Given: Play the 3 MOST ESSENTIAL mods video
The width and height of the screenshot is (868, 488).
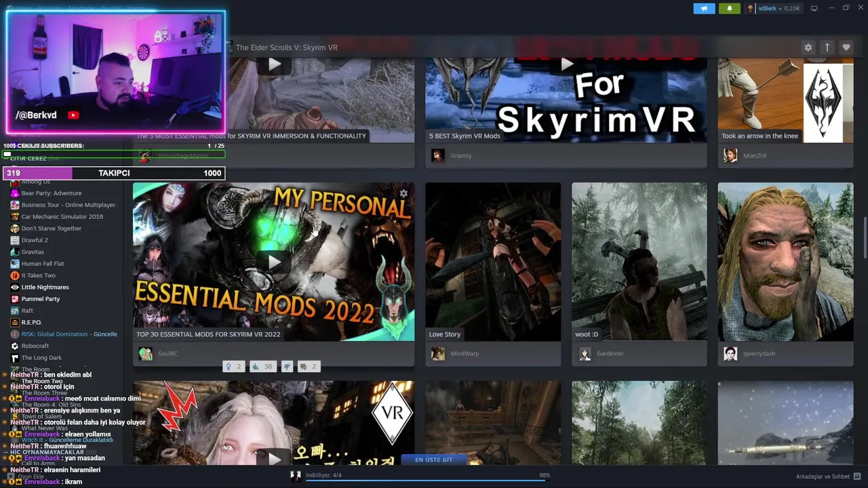Looking at the screenshot, I should 273,64.
